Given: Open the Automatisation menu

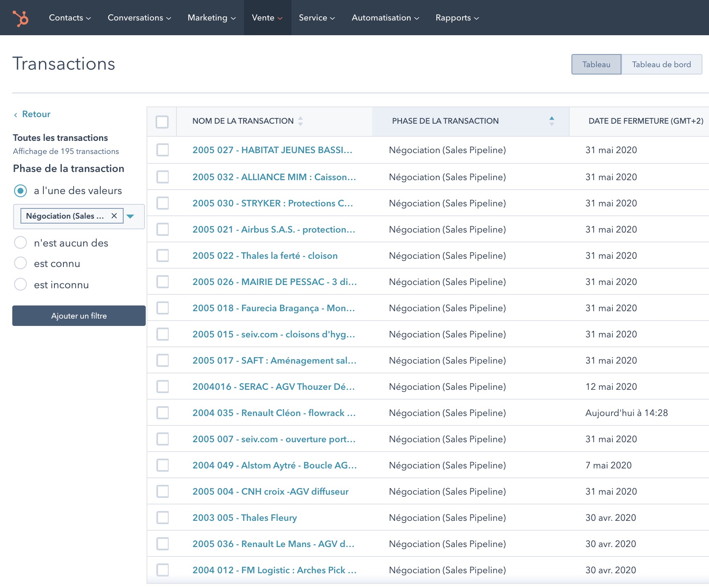Looking at the screenshot, I should pyautogui.click(x=385, y=18).
